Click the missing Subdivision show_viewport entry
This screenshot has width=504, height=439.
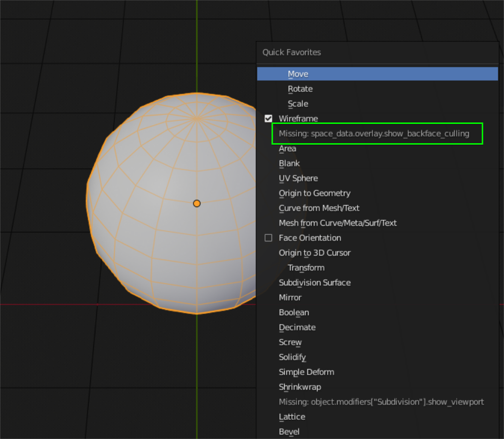377,402
